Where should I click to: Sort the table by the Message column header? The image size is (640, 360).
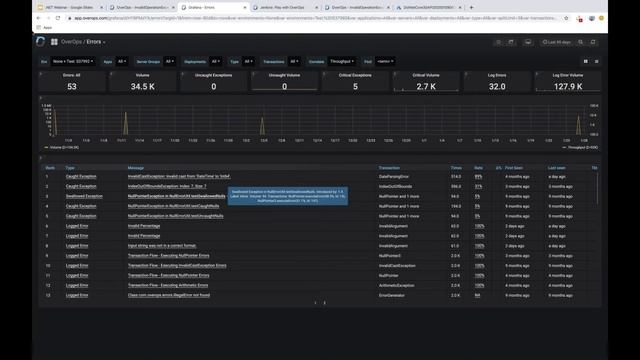136,168
